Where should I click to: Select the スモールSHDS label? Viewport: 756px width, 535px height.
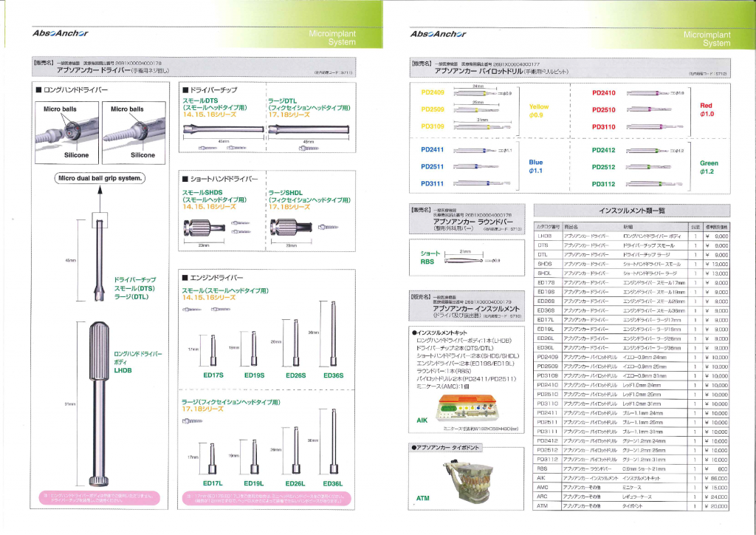202,192
